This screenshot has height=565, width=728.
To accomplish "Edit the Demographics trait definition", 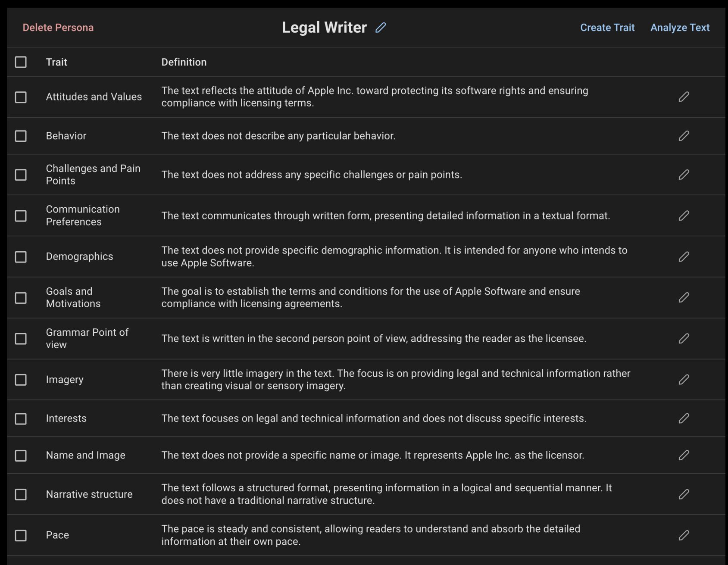I will pyautogui.click(x=684, y=256).
